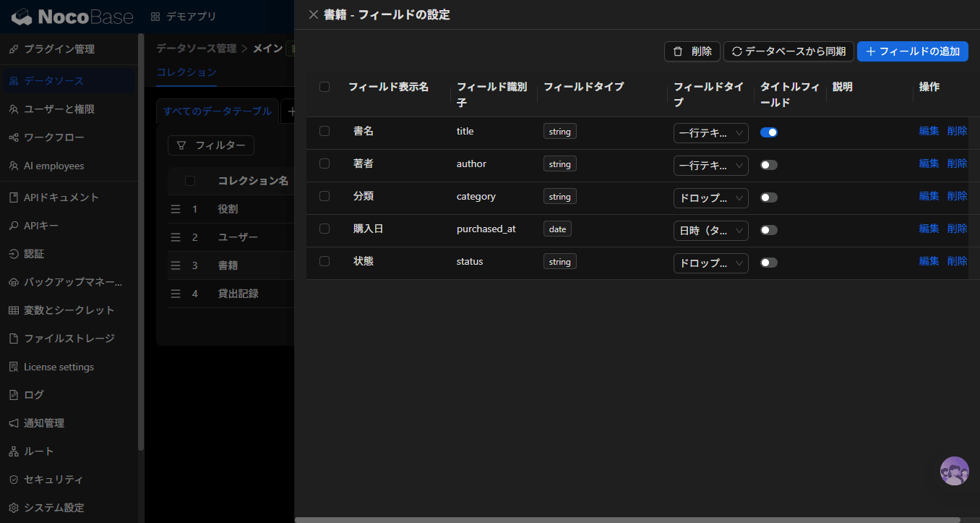Click the drag handle of 貸出記録 row
The width and height of the screenshot is (980, 523).
[176, 294]
